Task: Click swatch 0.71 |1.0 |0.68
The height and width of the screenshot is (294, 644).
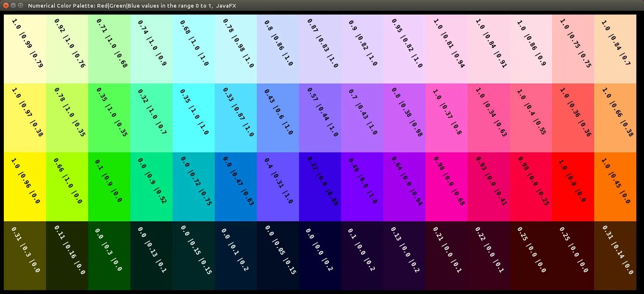Action: click(x=109, y=49)
